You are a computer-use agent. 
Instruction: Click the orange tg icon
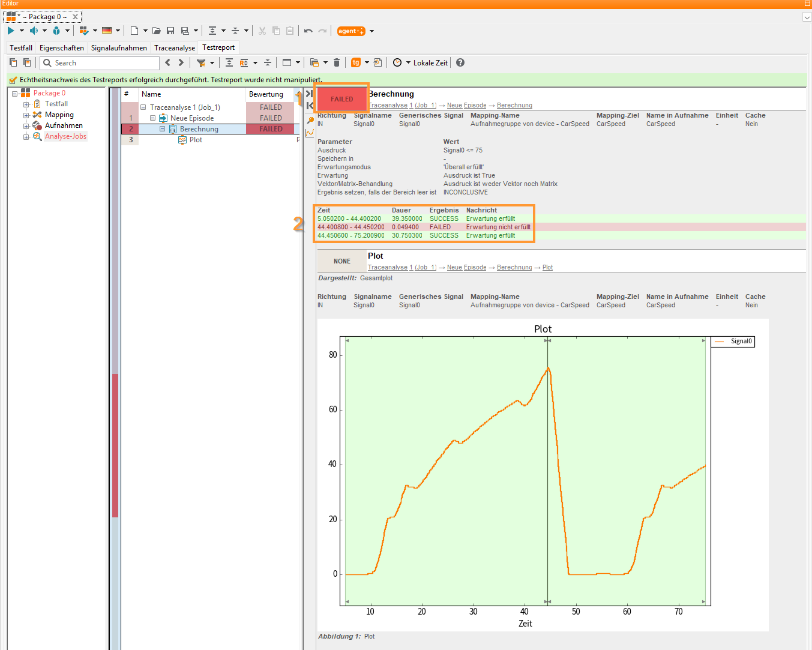tap(356, 62)
